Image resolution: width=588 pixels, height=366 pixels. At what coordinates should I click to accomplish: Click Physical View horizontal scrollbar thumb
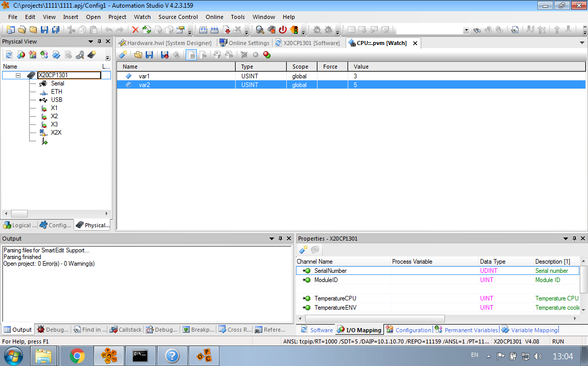coord(19,213)
